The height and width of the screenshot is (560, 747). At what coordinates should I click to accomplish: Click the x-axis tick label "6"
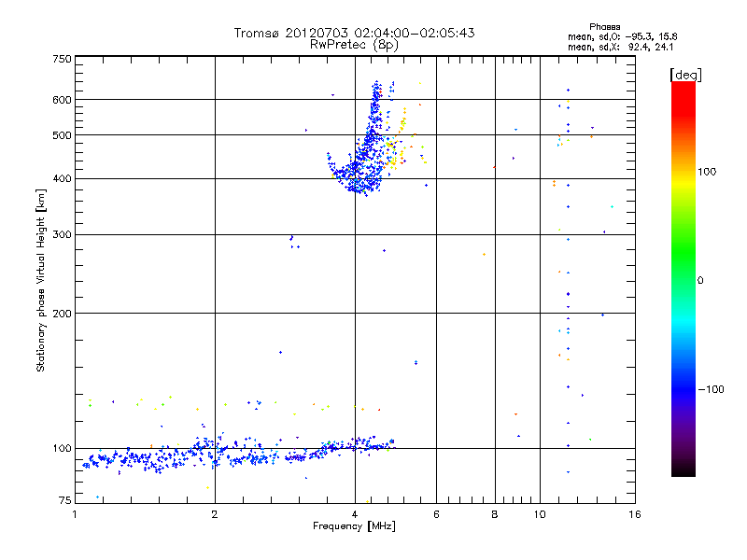[436, 514]
